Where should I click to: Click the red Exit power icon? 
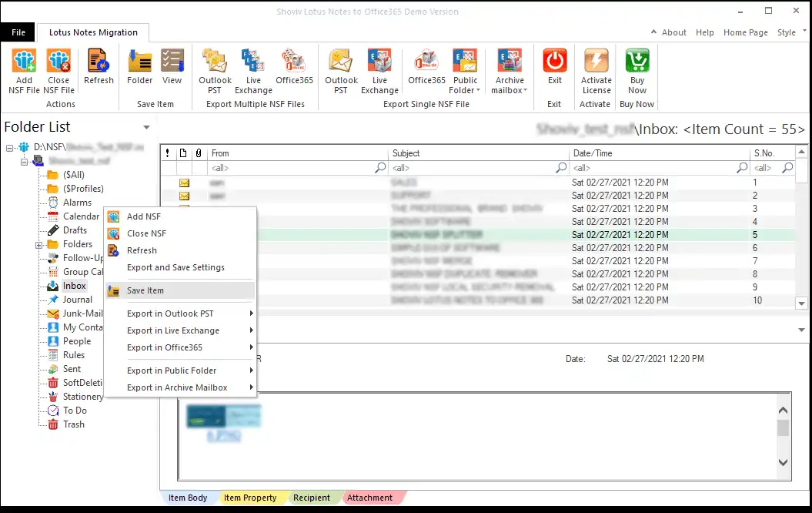pyautogui.click(x=555, y=61)
